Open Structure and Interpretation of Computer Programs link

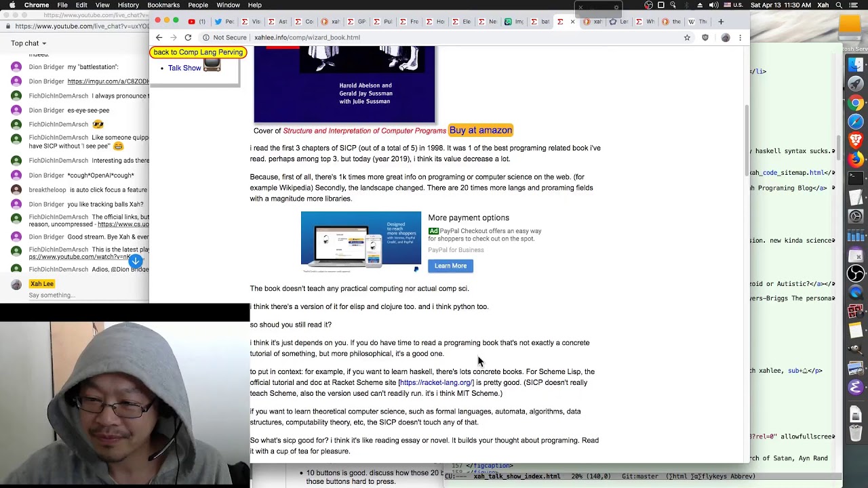364,131
